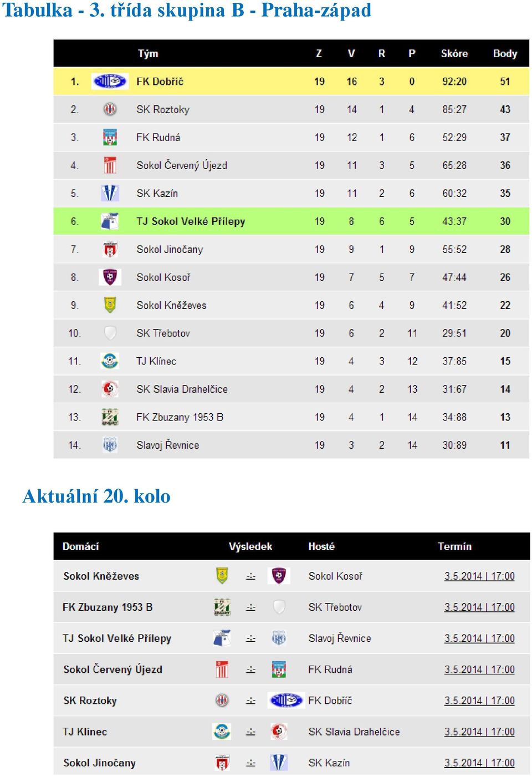This screenshot has height=776, width=532.
Task: Click SK Slavia Drahelčice crest in standings
Action: [110, 389]
